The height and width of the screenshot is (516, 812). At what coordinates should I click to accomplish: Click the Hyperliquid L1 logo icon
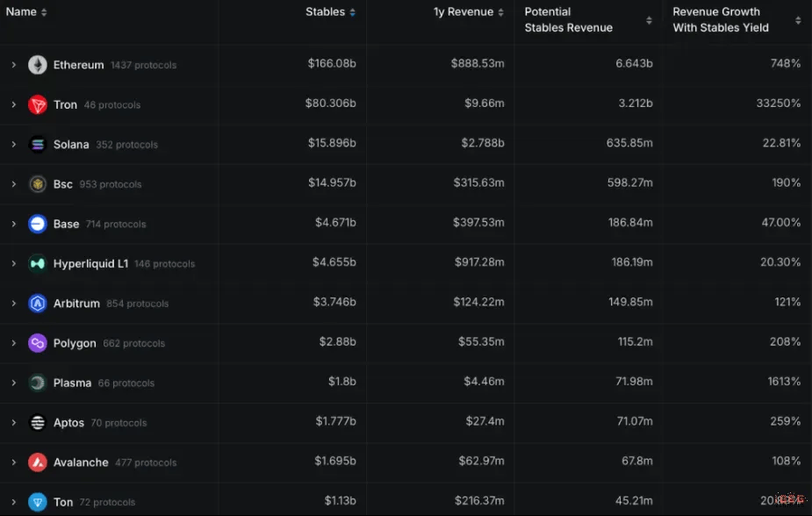click(x=37, y=263)
